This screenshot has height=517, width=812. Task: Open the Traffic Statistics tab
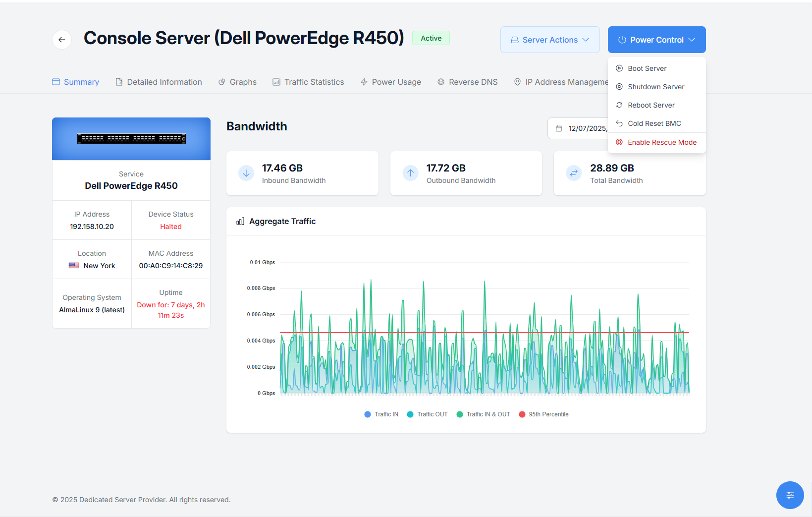[x=308, y=82]
